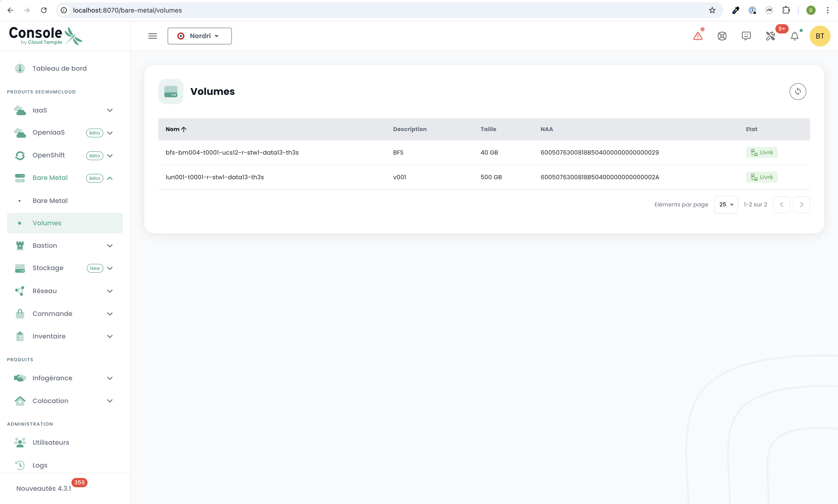
Task: Open the tools icon with 9+ badge
Action: point(770,36)
